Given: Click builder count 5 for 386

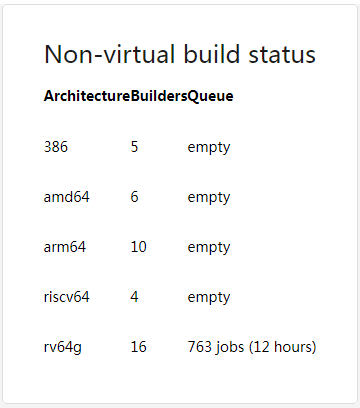Looking at the screenshot, I should click(134, 147).
